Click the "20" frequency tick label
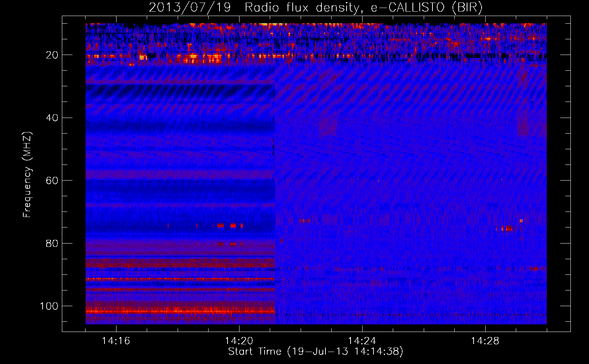The height and width of the screenshot is (364, 589). pos(52,55)
